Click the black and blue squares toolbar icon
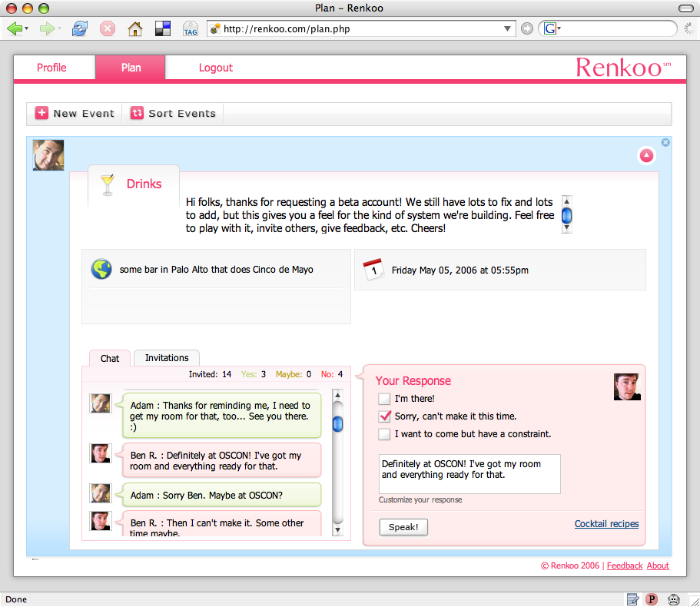 (x=162, y=29)
